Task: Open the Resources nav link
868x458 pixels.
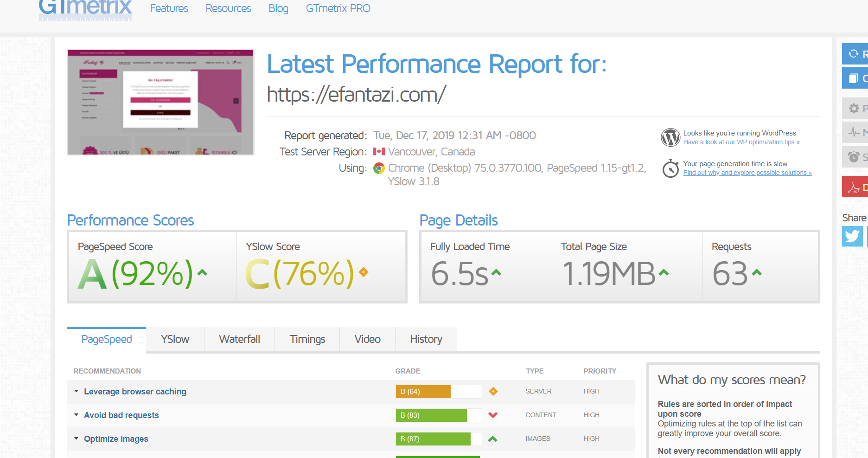Action: 228,8
